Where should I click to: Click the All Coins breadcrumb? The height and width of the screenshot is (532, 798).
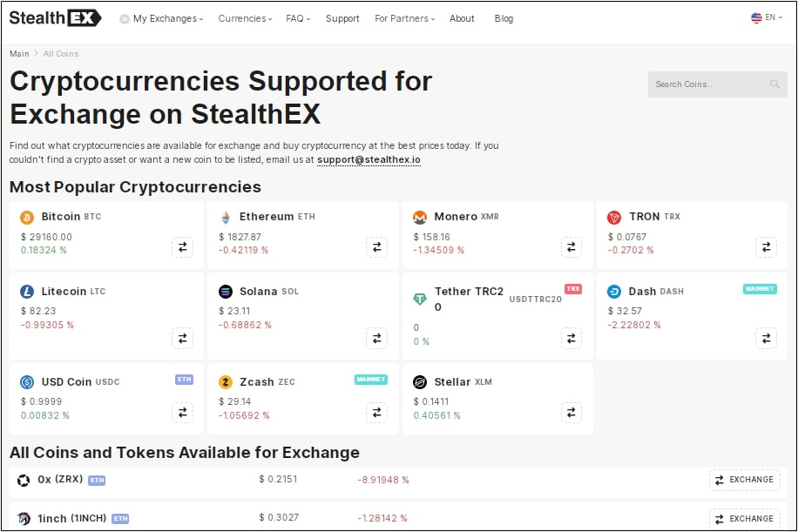(x=61, y=53)
